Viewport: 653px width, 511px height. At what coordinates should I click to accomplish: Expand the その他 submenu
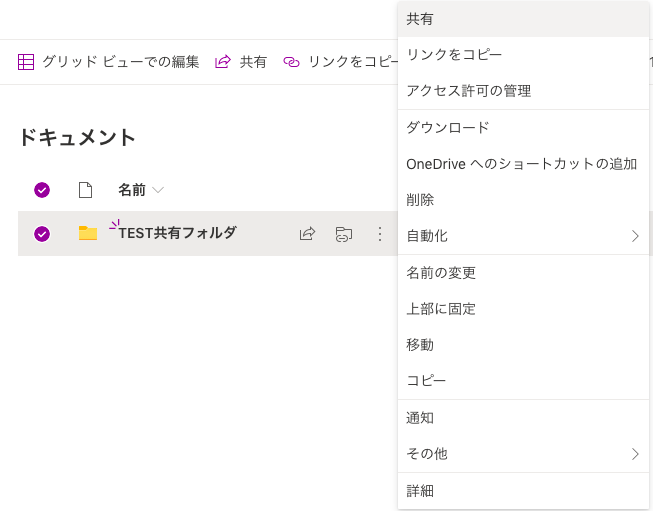point(634,454)
